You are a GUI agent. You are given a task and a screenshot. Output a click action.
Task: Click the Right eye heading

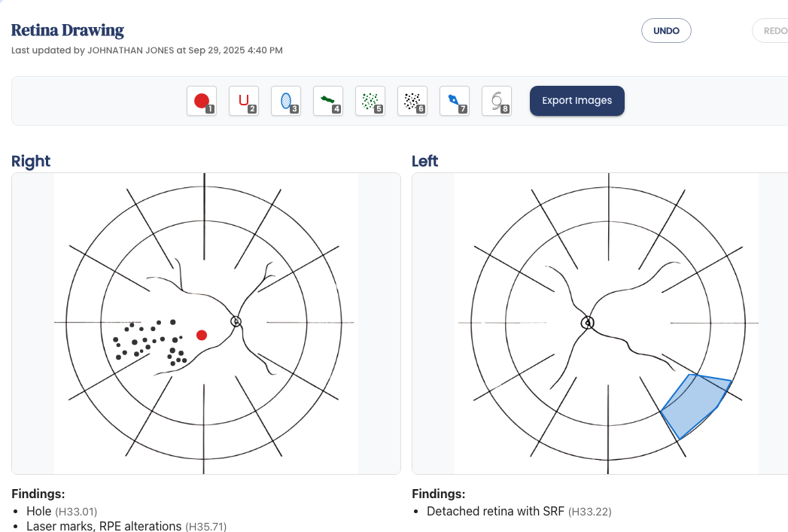[31, 161]
